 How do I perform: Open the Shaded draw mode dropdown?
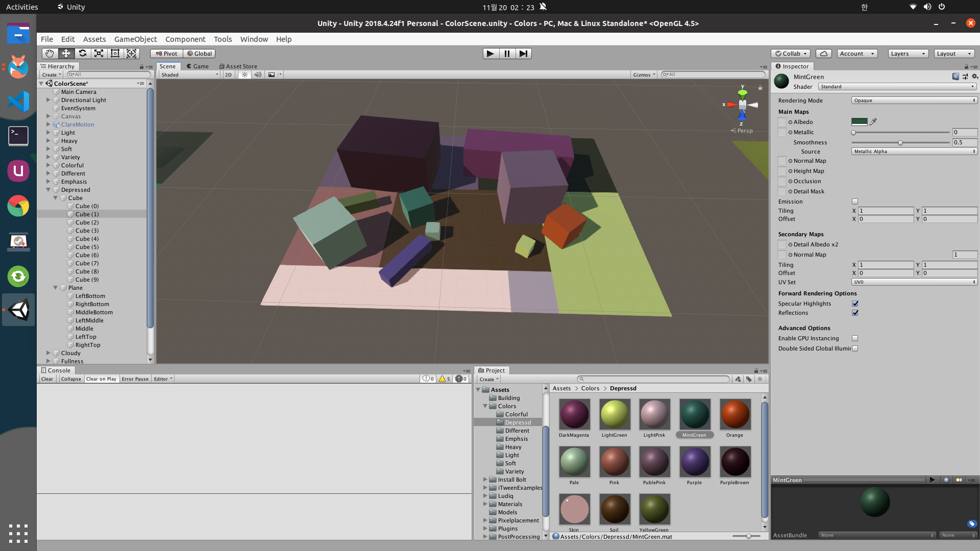click(x=189, y=74)
